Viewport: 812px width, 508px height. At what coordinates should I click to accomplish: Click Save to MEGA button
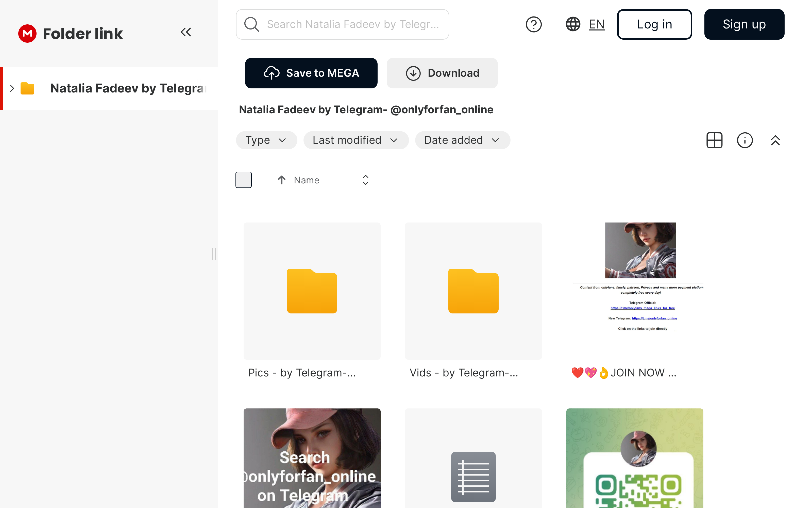311,73
